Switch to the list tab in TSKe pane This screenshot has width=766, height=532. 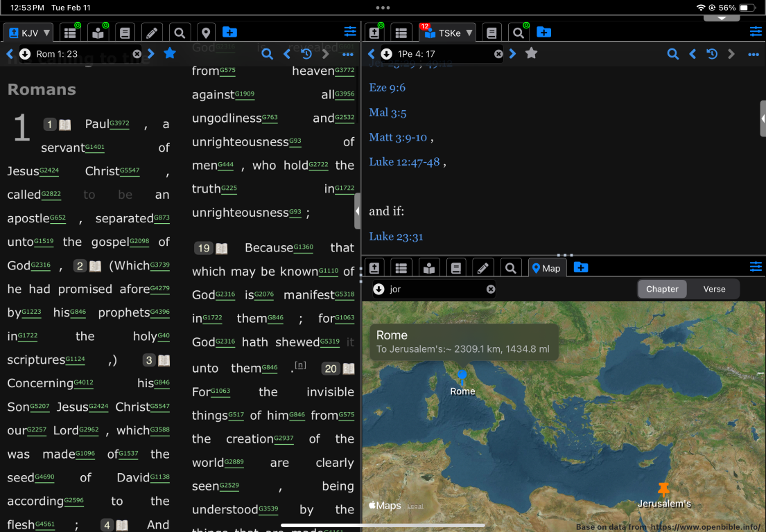tap(400, 33)
